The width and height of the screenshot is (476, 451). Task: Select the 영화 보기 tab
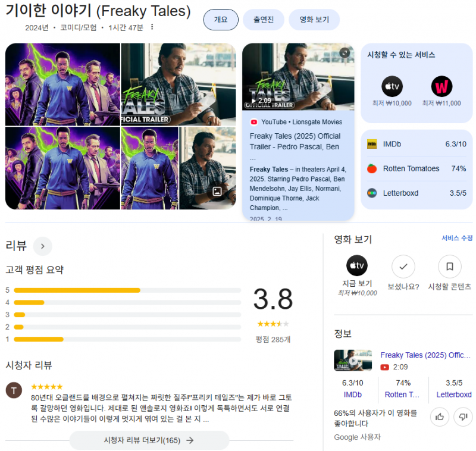(314, 20)
